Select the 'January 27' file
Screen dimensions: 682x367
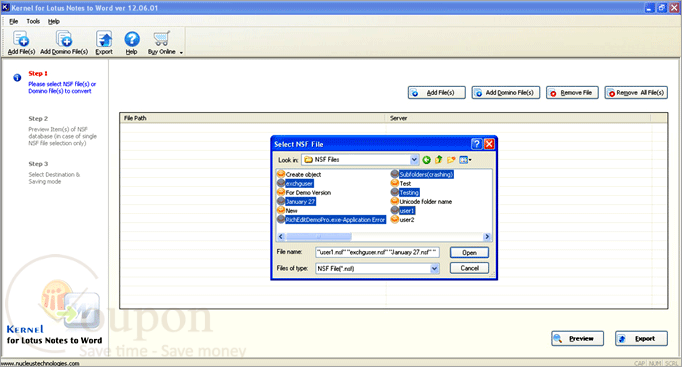tap(300, 202)
